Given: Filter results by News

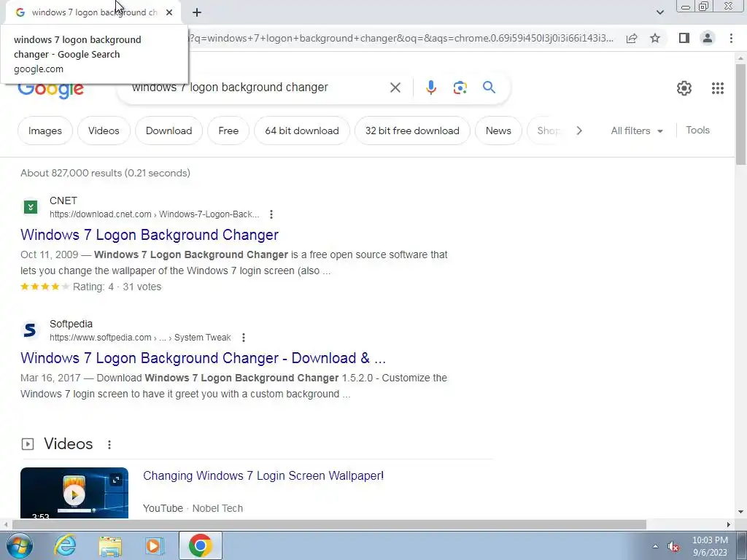Looking at the screenshot, I should click(498, 131).
